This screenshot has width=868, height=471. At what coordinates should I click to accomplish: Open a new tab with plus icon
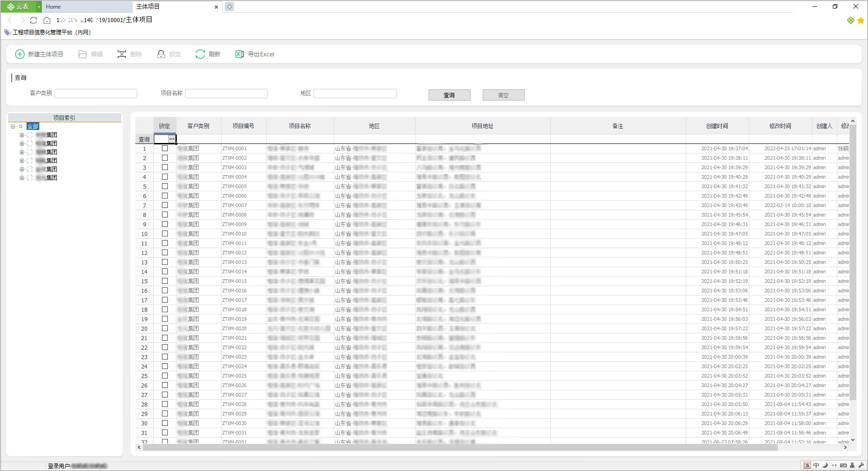(230, 7)
